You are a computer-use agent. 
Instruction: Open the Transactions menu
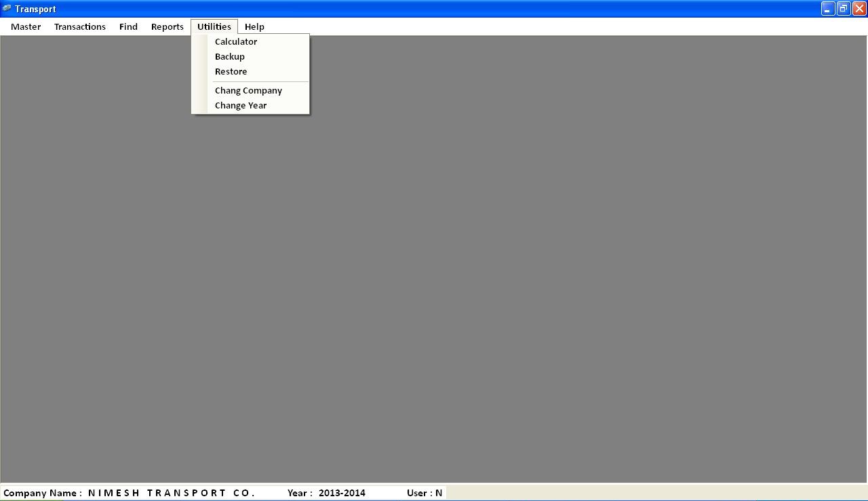click(80, 26)
